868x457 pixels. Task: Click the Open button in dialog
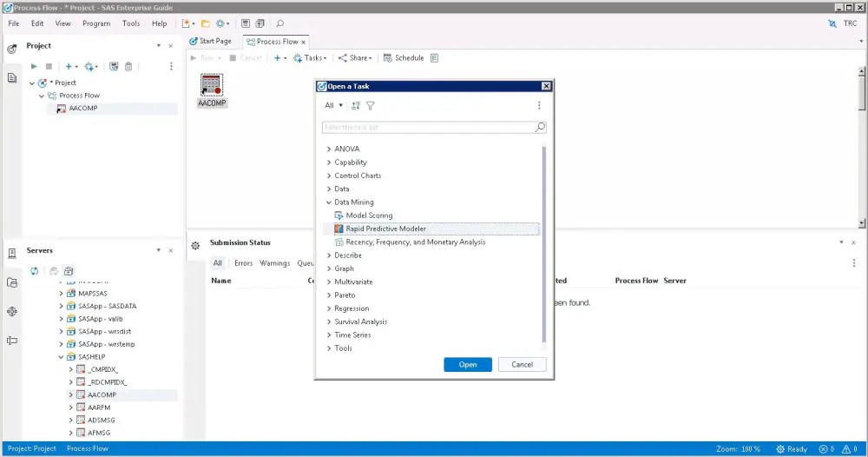(x=468, y=365)
